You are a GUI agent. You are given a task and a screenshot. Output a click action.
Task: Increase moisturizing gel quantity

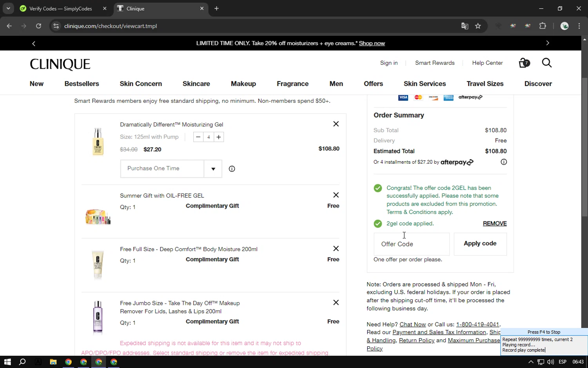pyautogui.click(x=219, y=137)
